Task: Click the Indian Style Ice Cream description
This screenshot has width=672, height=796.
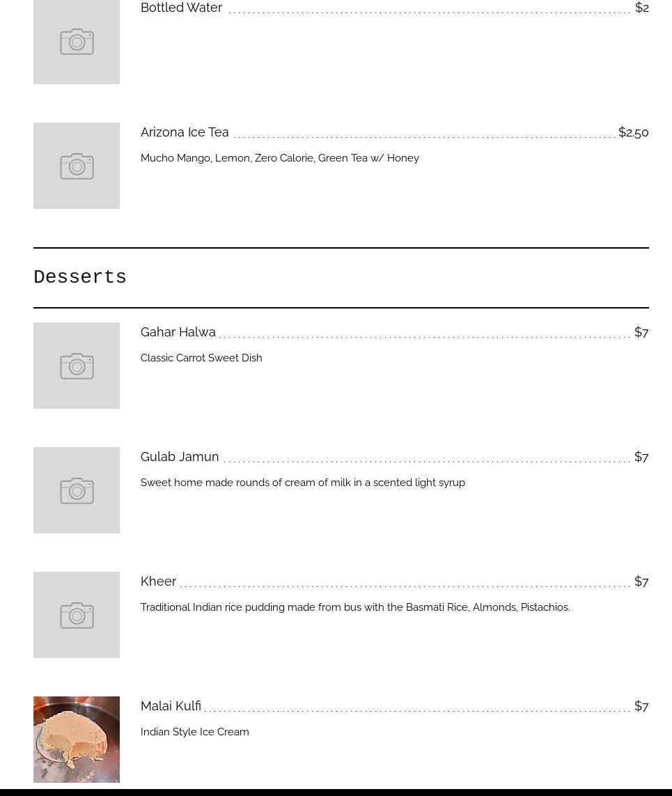Action: [x=194, y=732]
